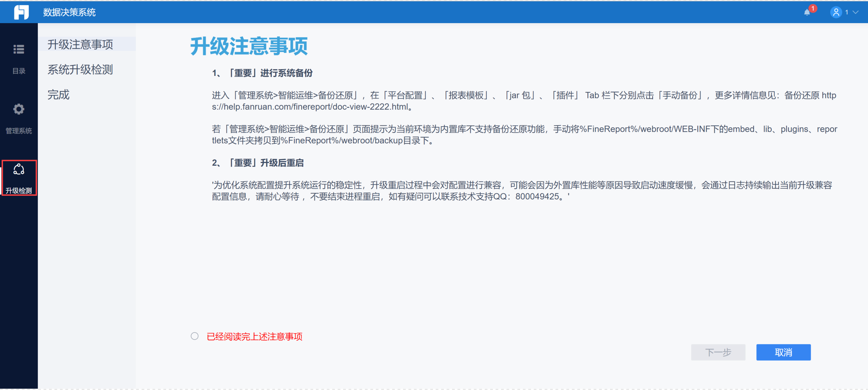This screenshot has width=868, height=390.
Task: Click the 已经阅读完上述注意事项 red label
Action: click(x=254, y=337)
